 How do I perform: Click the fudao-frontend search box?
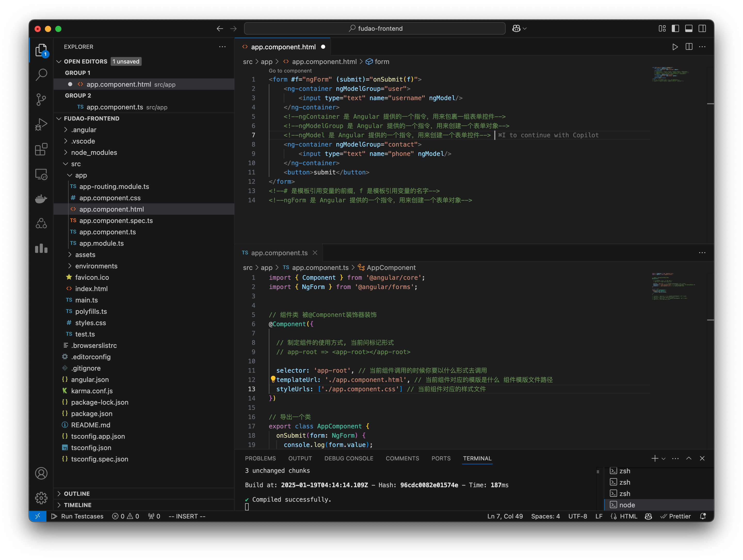(x=375, y=28)
